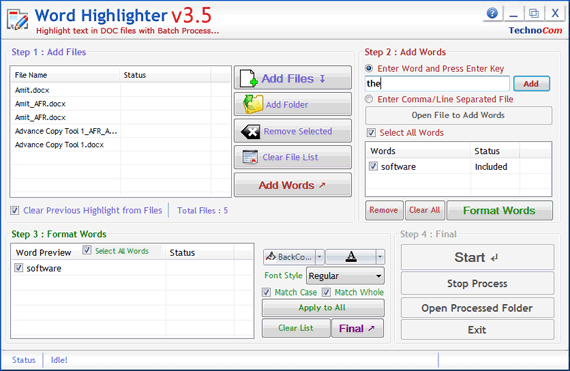Open the Font Style Regular combo box
Viewport: 570px width, 371px height.
click(345, 276)
